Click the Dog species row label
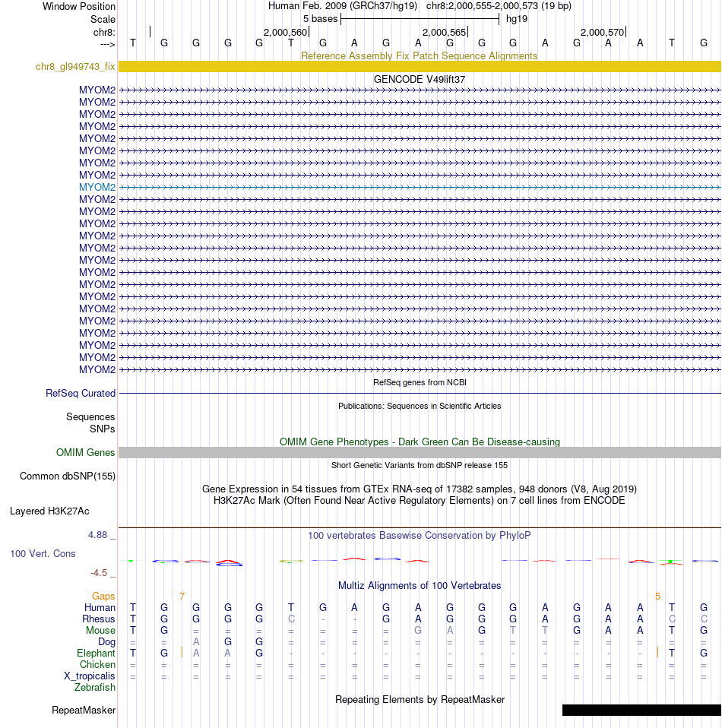 point(106,641)
